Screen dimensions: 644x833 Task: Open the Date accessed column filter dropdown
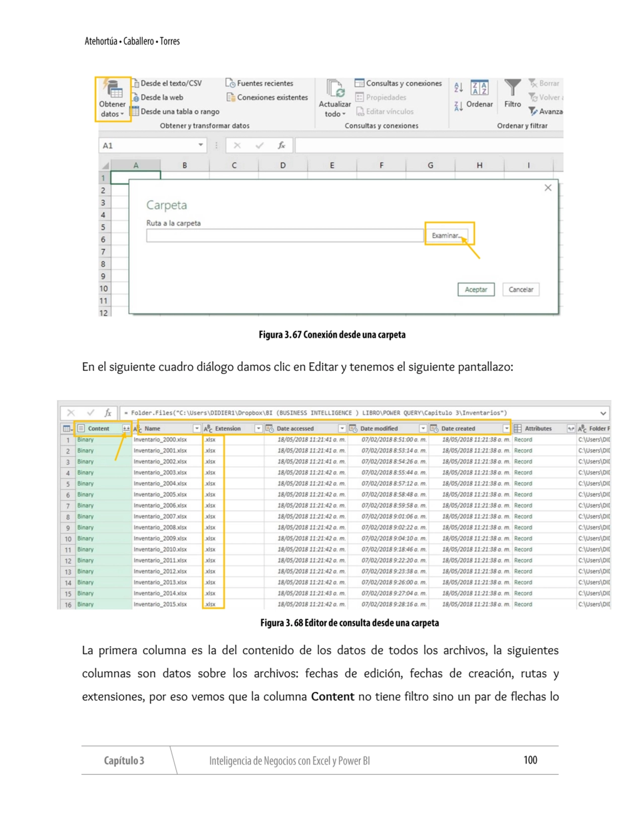click(x=342, y=429)
